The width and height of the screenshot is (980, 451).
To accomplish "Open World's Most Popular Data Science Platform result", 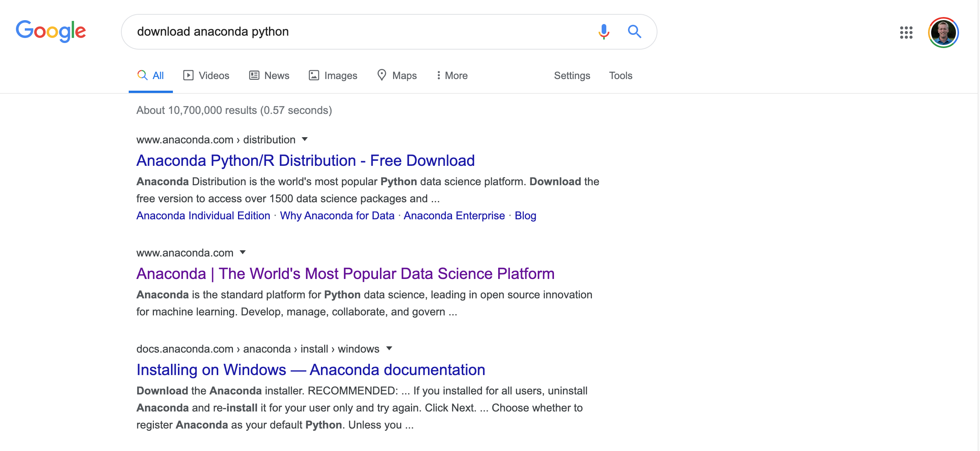I will click(x=345, y=274).
